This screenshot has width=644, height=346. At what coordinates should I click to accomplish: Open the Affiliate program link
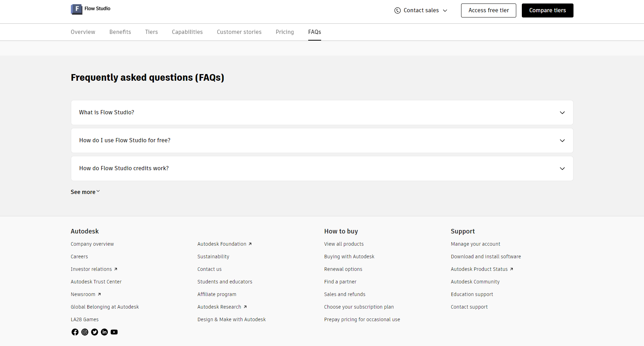click(217, 294)
